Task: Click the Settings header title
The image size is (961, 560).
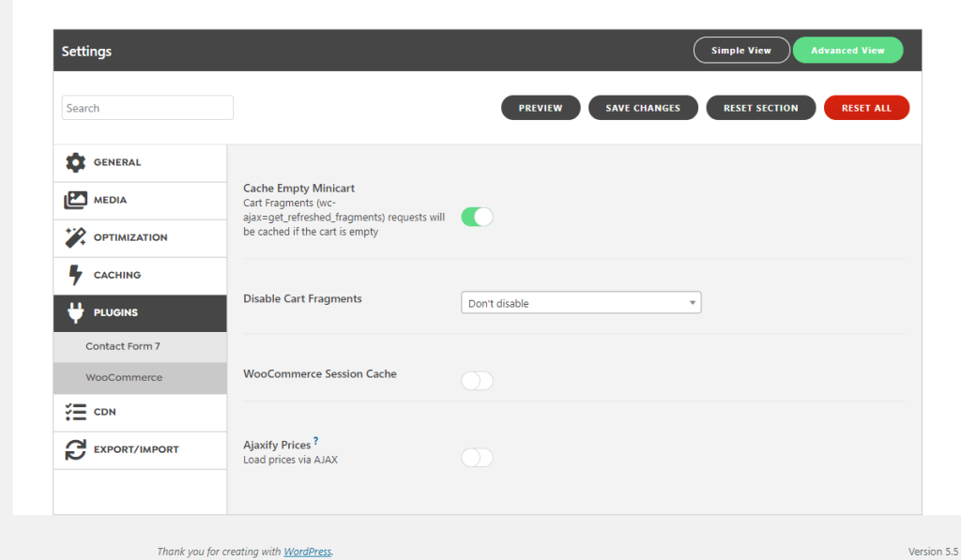Action: pyautogui.click(x=86, y=52)
